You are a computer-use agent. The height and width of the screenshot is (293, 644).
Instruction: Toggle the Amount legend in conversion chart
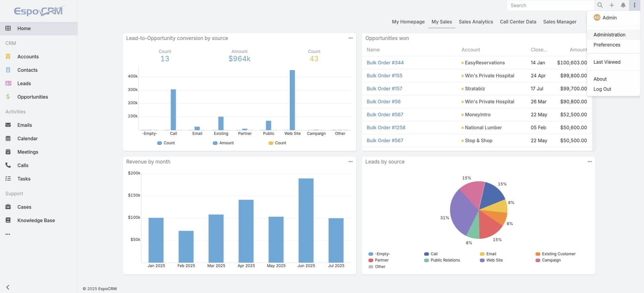[x=223, y=143]
